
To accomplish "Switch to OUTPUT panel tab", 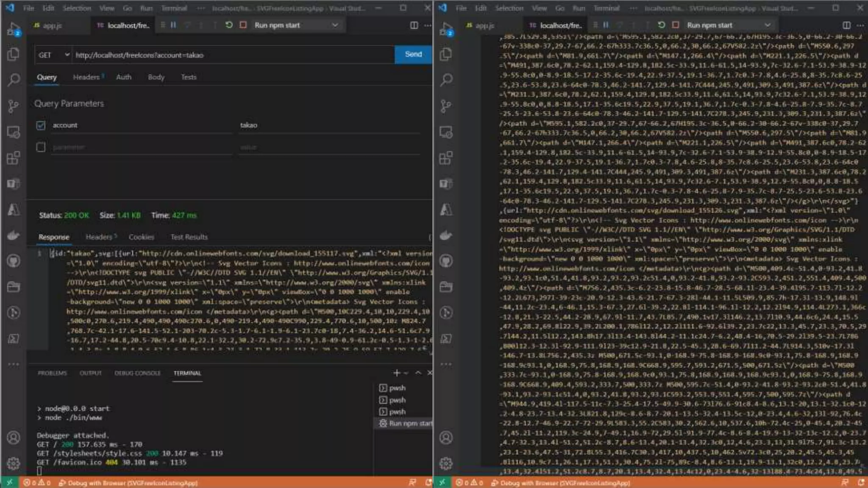I will coord(91,373).
